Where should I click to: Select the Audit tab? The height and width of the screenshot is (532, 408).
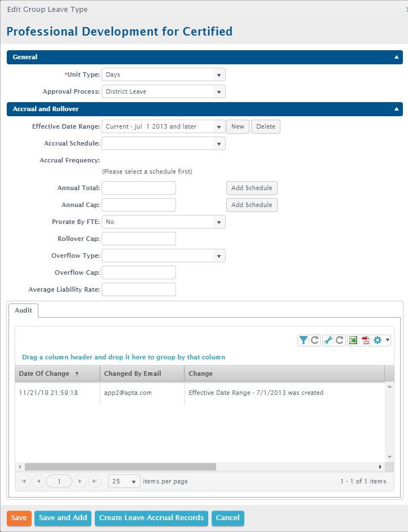pyautogui.click(x=23, y=310)
